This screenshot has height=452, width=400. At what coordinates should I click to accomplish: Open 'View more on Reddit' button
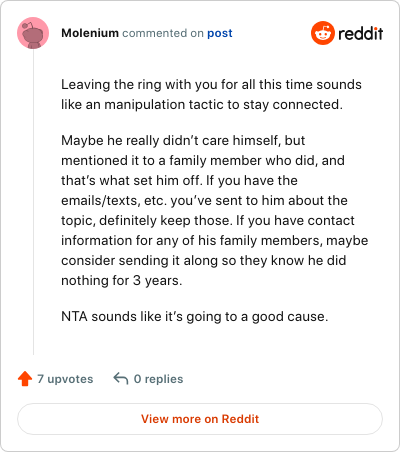click(200, 419)
